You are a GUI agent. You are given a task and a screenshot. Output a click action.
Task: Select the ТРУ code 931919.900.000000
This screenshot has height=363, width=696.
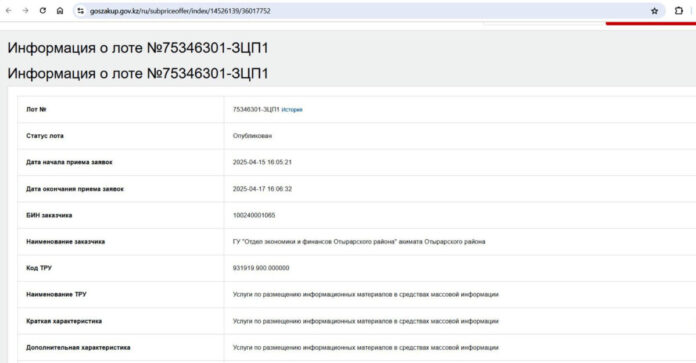tap(261, 268)
